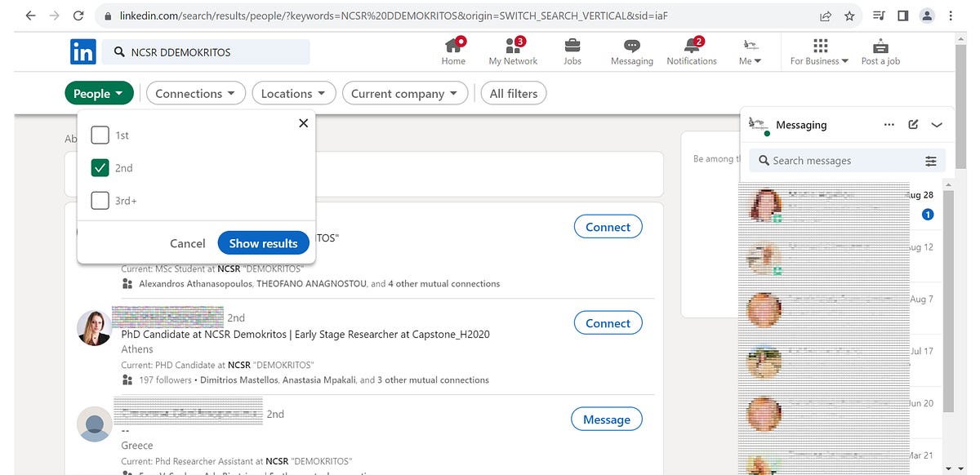Image resolution: width=980 pixels, height=475 pixels.
Task: Open My Network with 3 notifications
Action: pyautogui.click(x=513, y=51)
